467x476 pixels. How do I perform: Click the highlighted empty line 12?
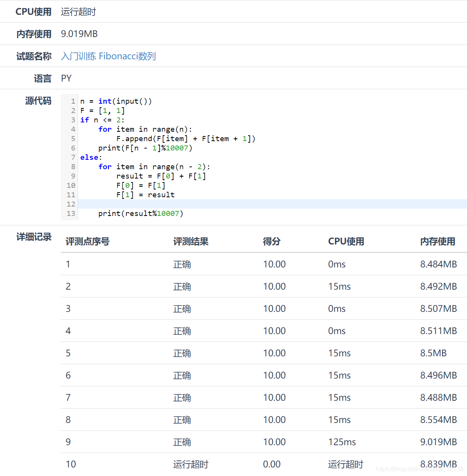[x=272, y=204]
